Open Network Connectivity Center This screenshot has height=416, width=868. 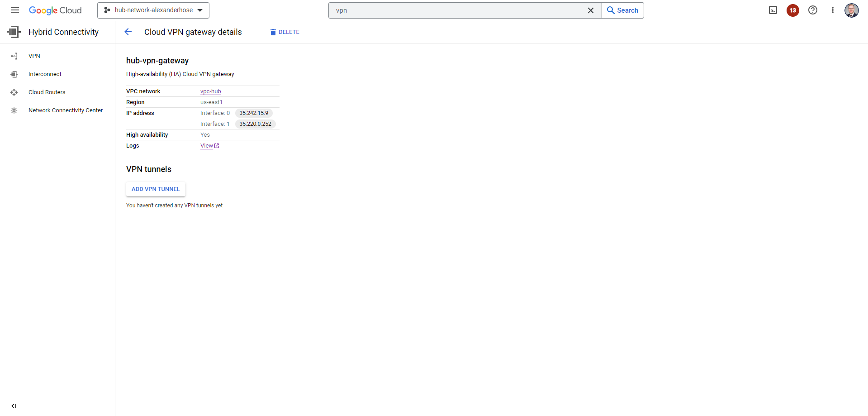pos(66,110)
